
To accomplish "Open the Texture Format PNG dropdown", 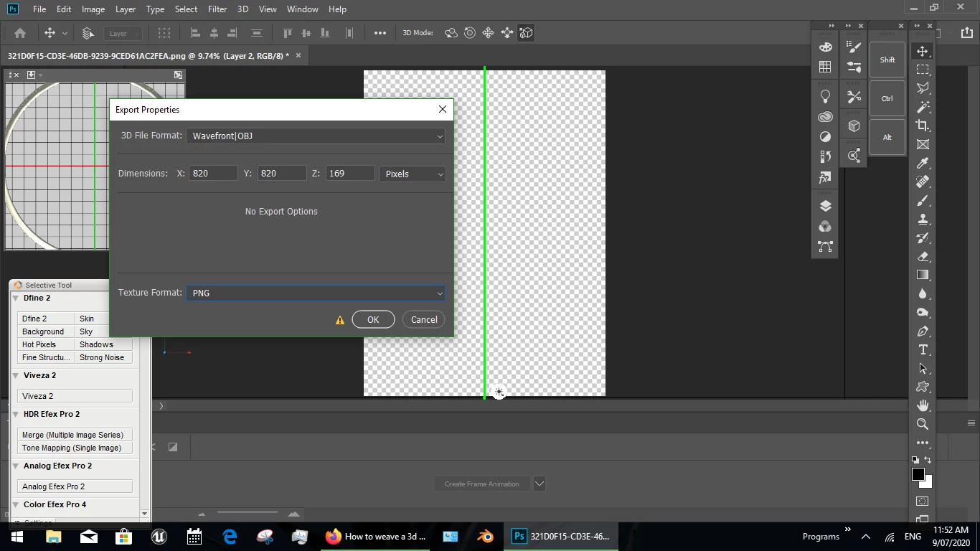I will click(x=316, y=293).
